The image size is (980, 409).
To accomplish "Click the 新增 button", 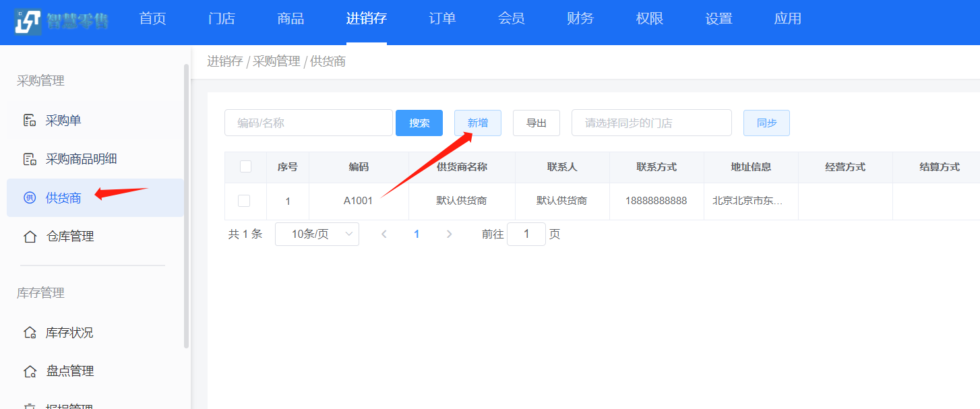I will (x=478, y=123).
